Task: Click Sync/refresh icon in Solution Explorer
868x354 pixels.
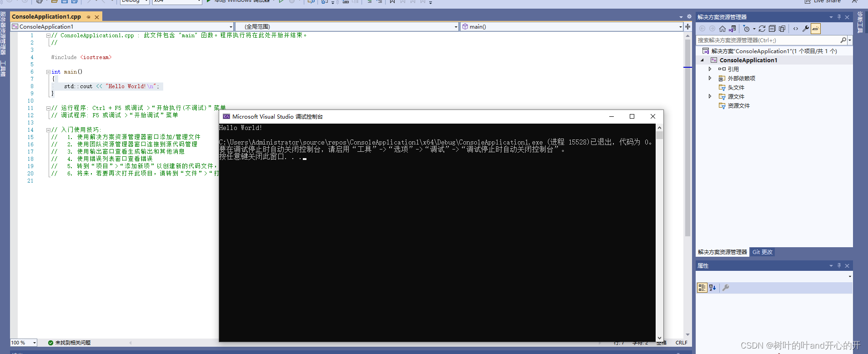Action: tap(762, 29)
